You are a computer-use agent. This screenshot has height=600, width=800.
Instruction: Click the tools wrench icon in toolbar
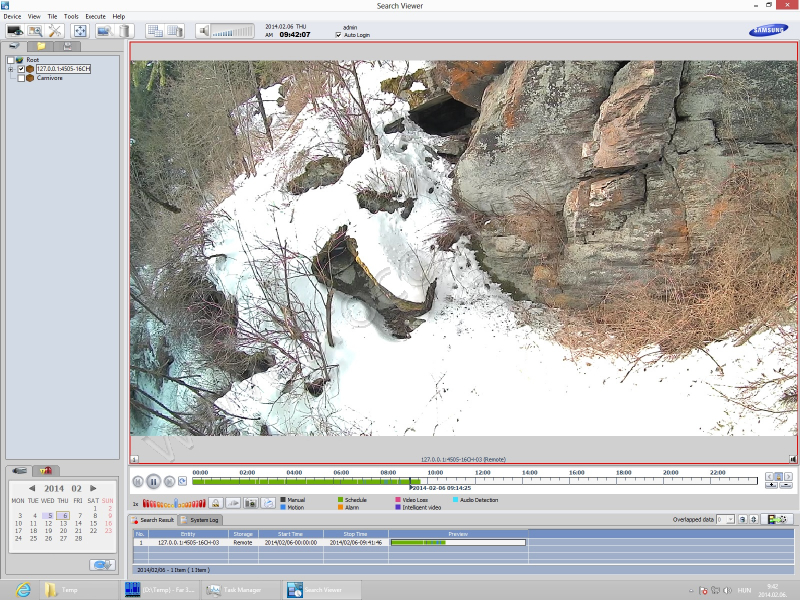[x=56, y=31]
